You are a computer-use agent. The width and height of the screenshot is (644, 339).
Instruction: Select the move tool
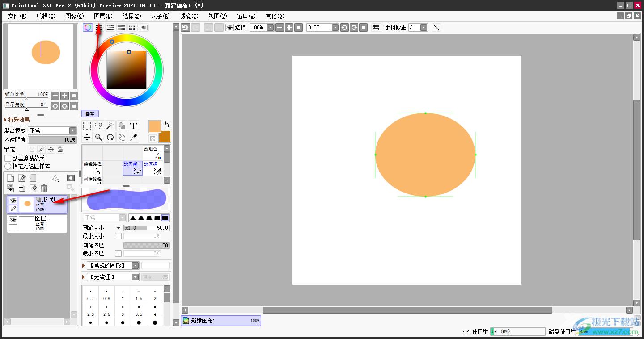tap(87, 138)
